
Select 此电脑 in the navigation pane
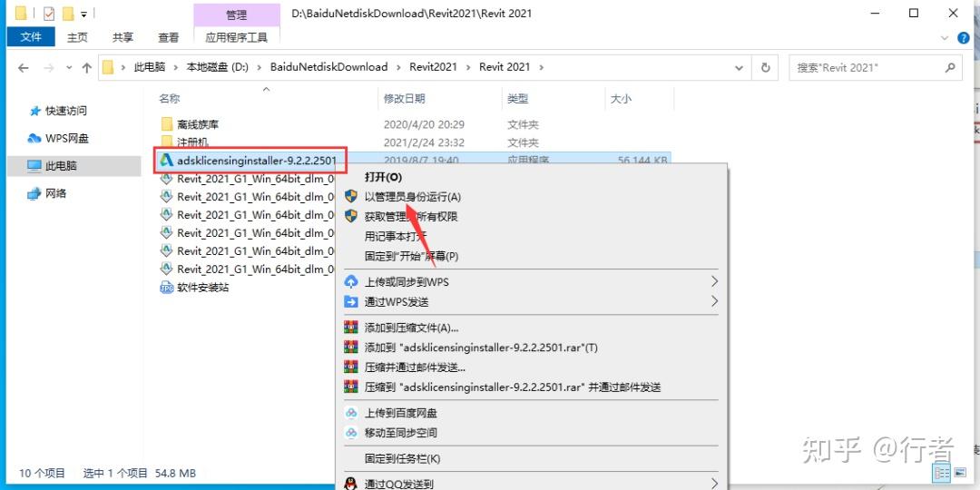(74, 166)
